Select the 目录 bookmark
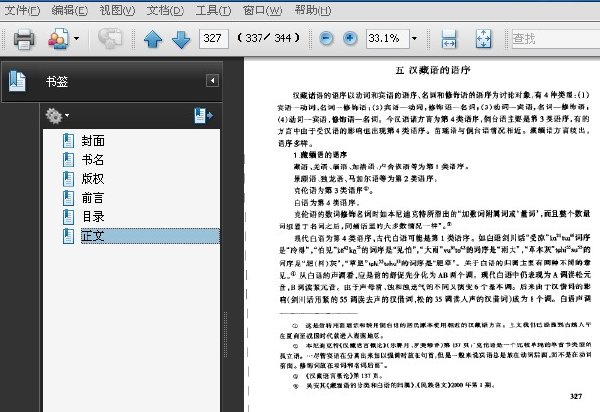This screenshot has width=600, height=412. [x=93, y=217]
